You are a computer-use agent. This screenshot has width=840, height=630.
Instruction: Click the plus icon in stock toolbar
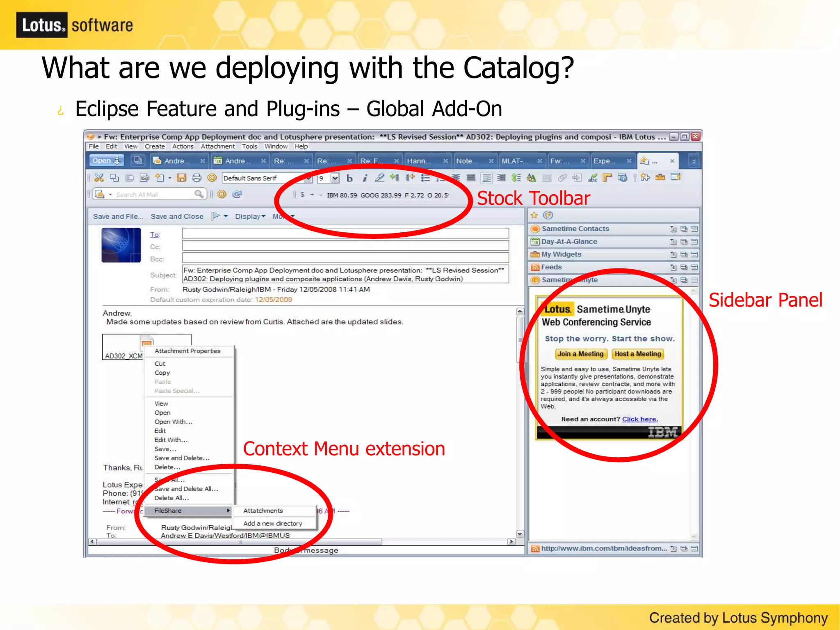pyautogui.click(x=312, y=195)
